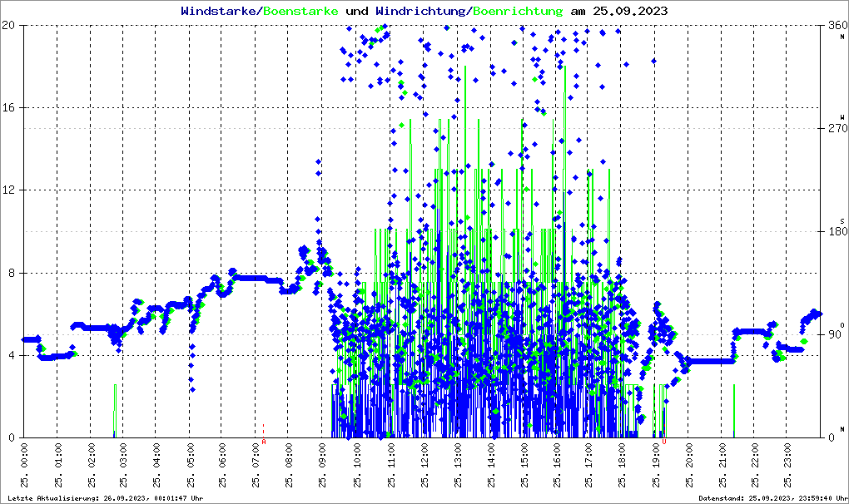Click the '25. 19:00' time axis label
The image size is (849, 504).
(x=655, y=466)
